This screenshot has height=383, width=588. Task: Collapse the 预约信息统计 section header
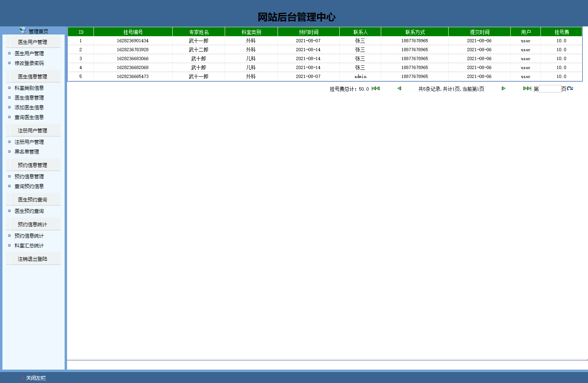(33, 224)
